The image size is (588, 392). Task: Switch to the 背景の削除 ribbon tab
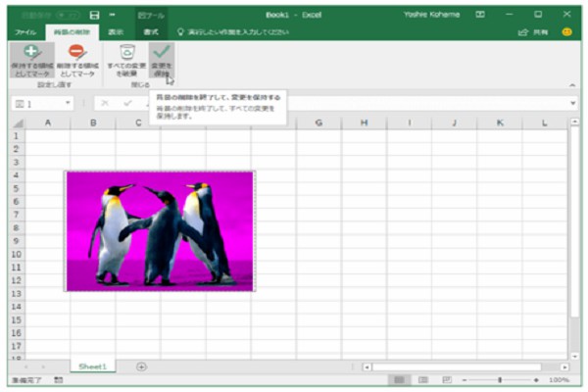tap(72, 32)
